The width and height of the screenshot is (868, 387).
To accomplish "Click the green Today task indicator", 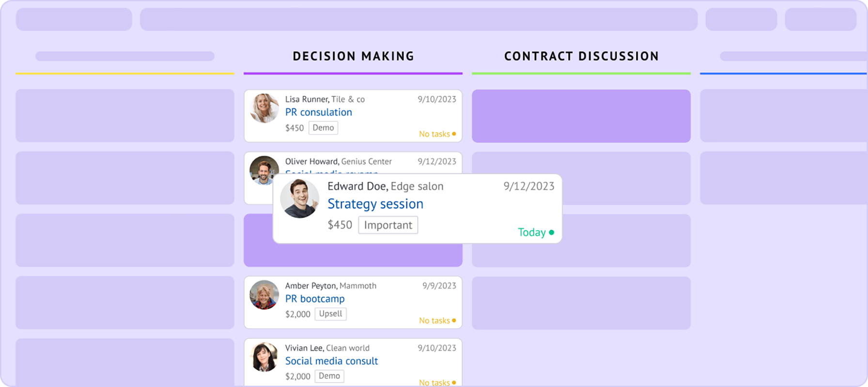I will coord(535,233).
